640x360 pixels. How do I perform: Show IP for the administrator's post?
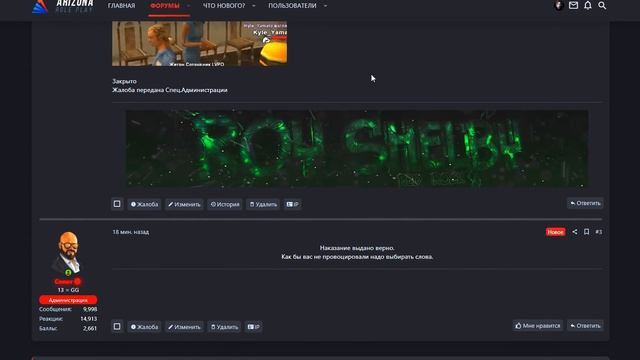click(253, 327)
